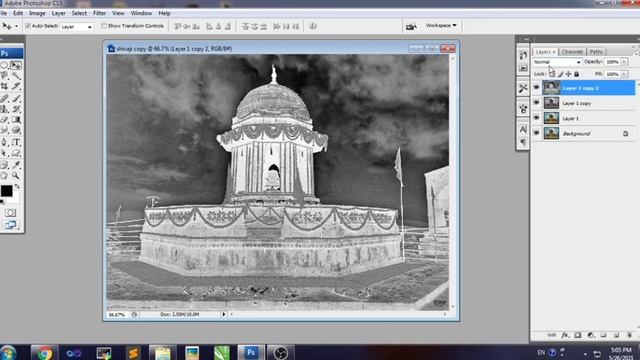Select the Path Selection tool
Viewport: 640px width, 360px height.
4,153
